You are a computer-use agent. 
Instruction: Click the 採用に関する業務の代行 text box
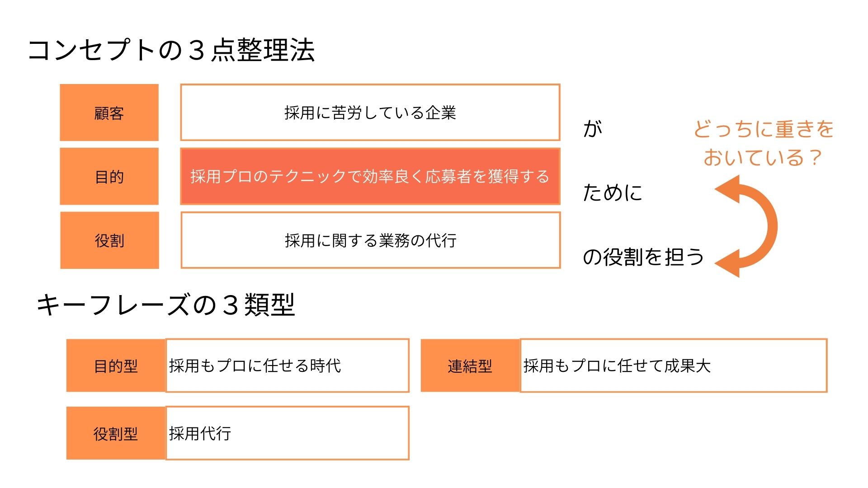pos(371,240)
